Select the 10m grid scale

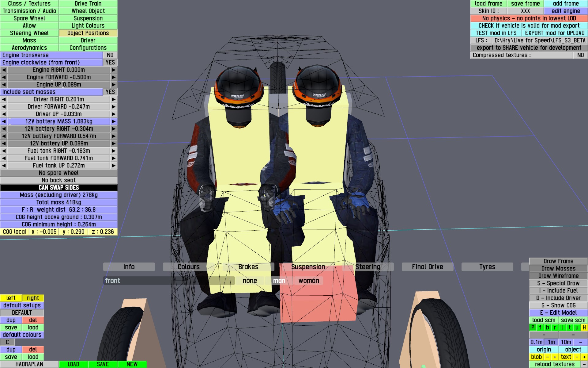point(566,342)
